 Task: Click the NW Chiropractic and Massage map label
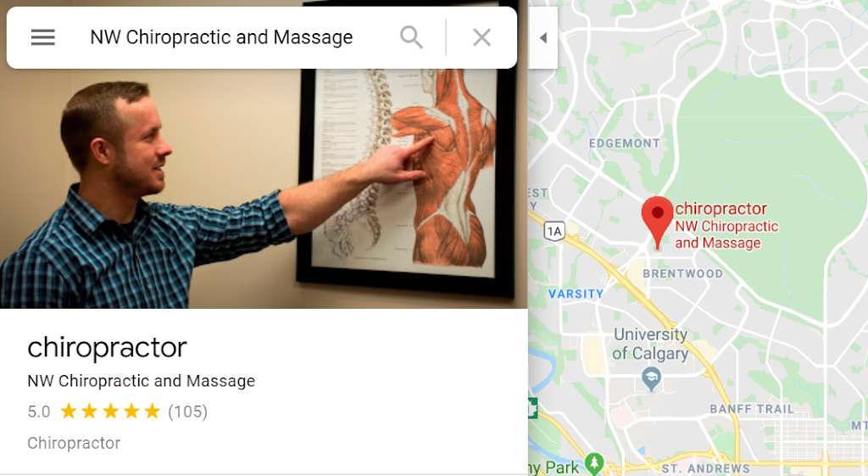[x=726, y=234]
